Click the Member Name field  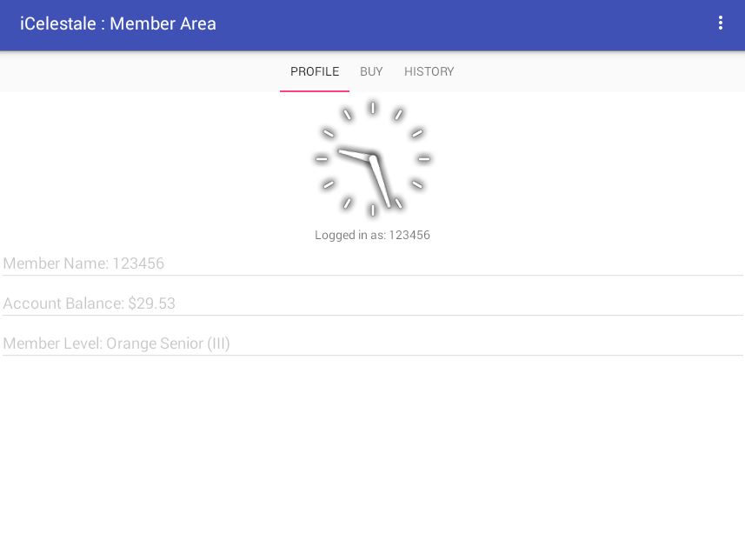click(372, 263)
